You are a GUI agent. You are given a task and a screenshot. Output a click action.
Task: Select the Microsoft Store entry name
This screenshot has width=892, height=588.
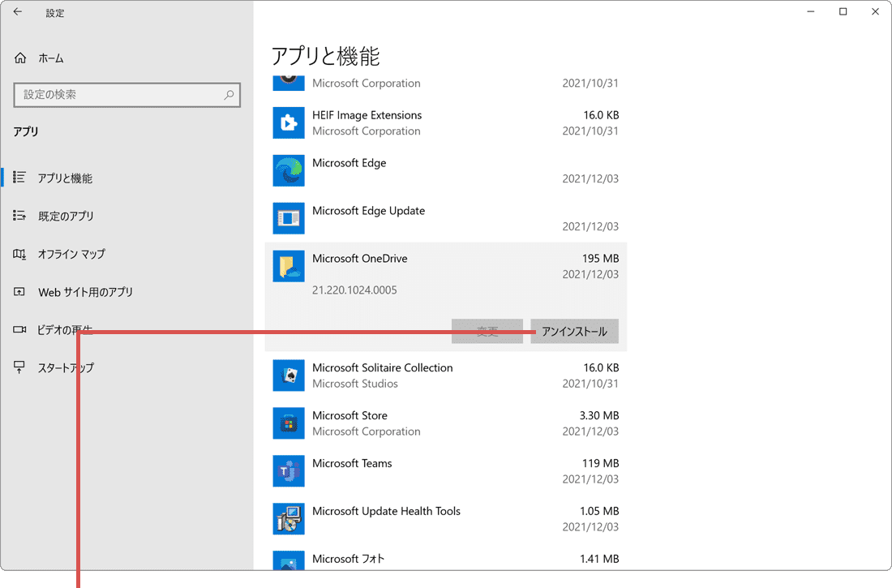tap(350, 415)
